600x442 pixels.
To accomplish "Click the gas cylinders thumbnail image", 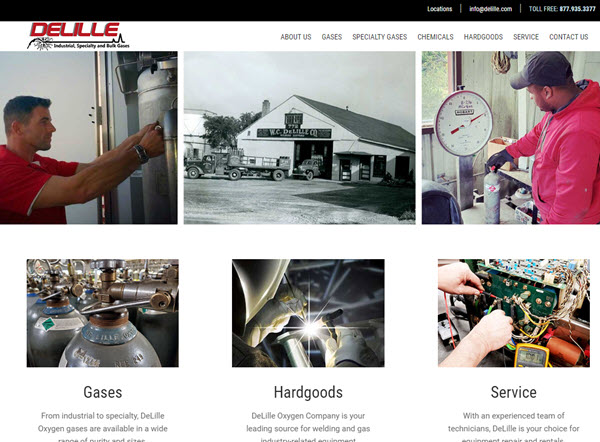I will coord(103,313).
